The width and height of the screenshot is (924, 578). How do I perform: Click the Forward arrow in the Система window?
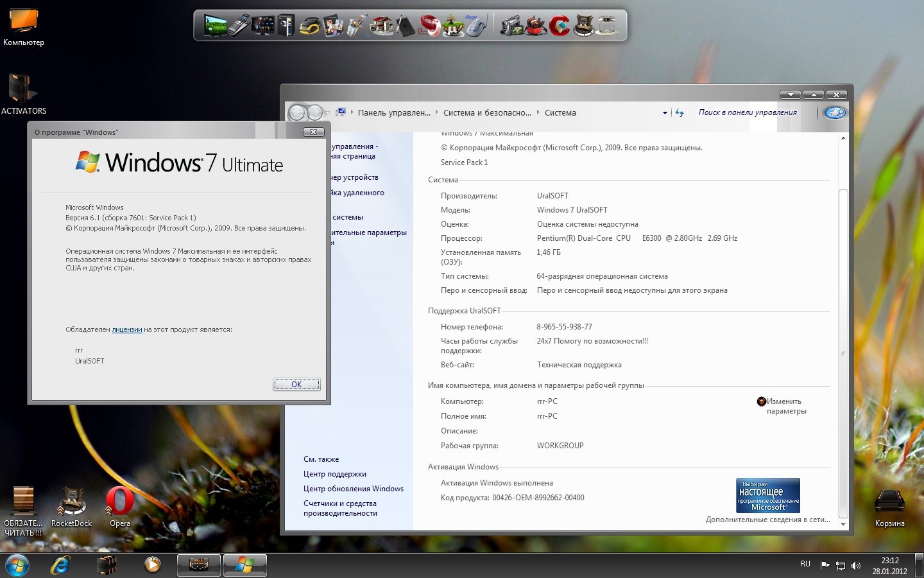pos(315,113)
